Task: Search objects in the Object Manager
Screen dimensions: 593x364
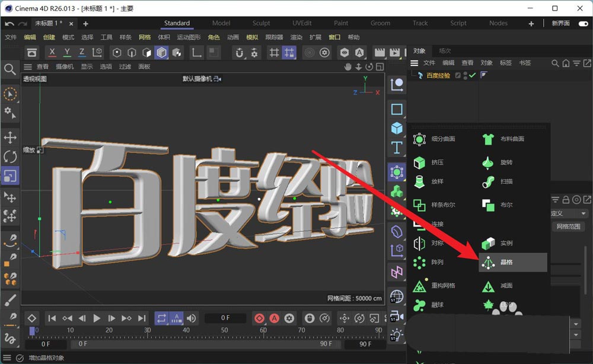Action: [555, 63]
